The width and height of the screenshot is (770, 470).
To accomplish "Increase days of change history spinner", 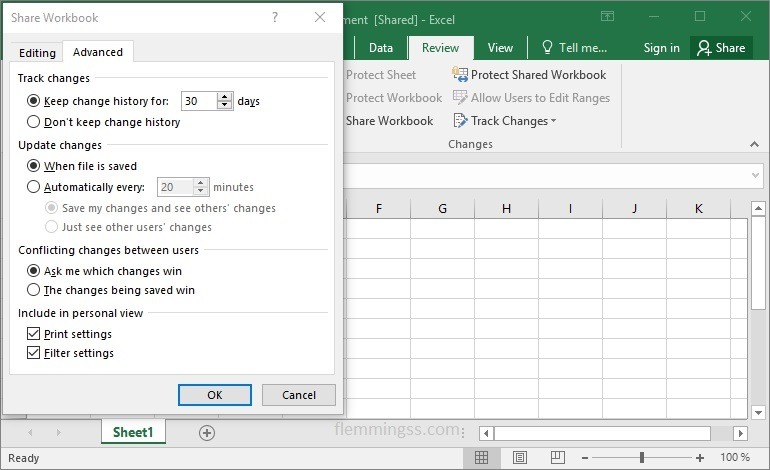I will (224, 97).
